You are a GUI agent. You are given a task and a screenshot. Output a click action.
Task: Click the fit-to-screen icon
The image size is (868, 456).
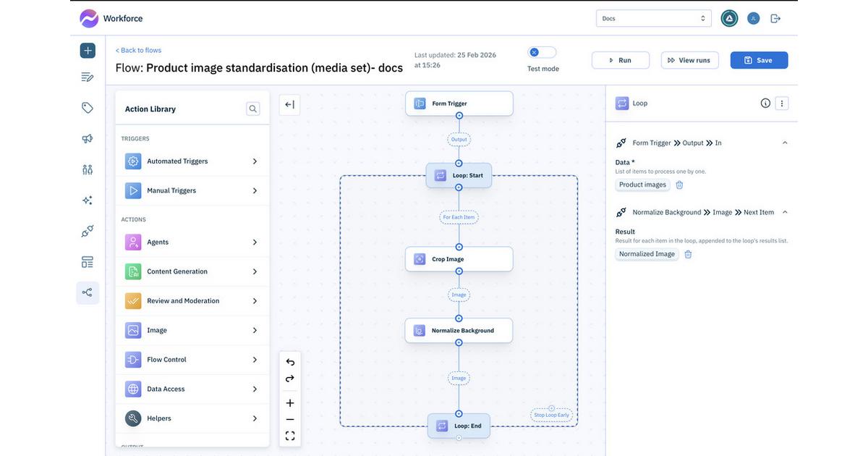(x=290, y=436)
